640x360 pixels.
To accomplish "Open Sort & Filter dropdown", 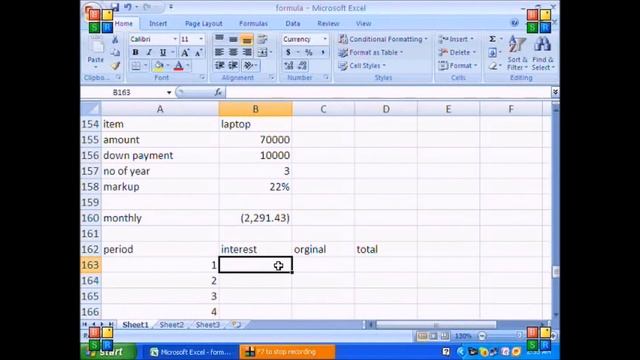I will [517, 53].
